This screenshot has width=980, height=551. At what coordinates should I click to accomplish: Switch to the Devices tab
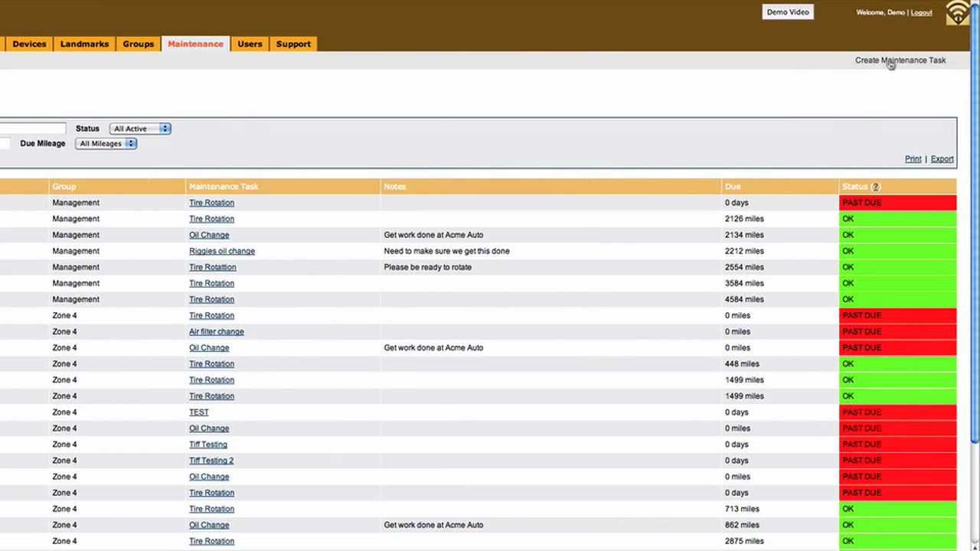(29, 44)
